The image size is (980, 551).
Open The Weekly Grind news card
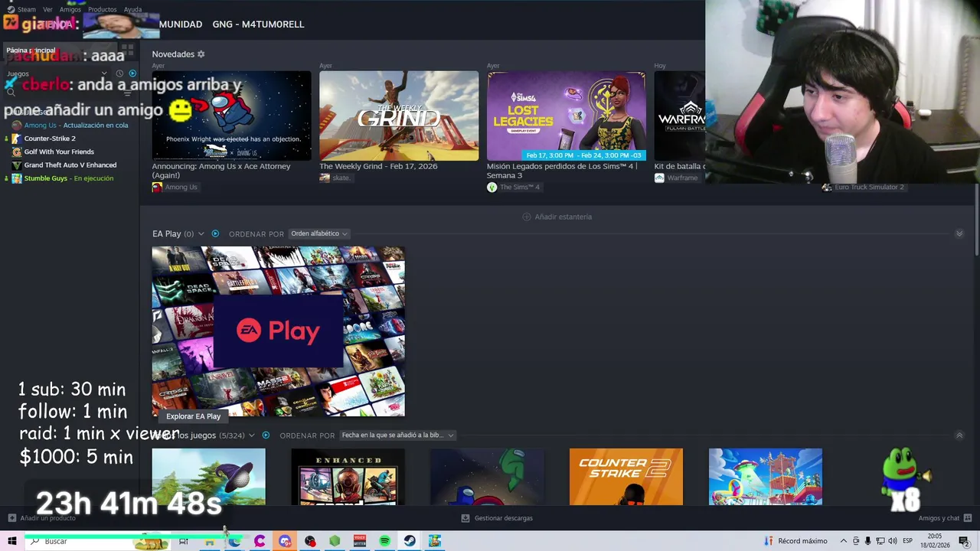point(399,116)
